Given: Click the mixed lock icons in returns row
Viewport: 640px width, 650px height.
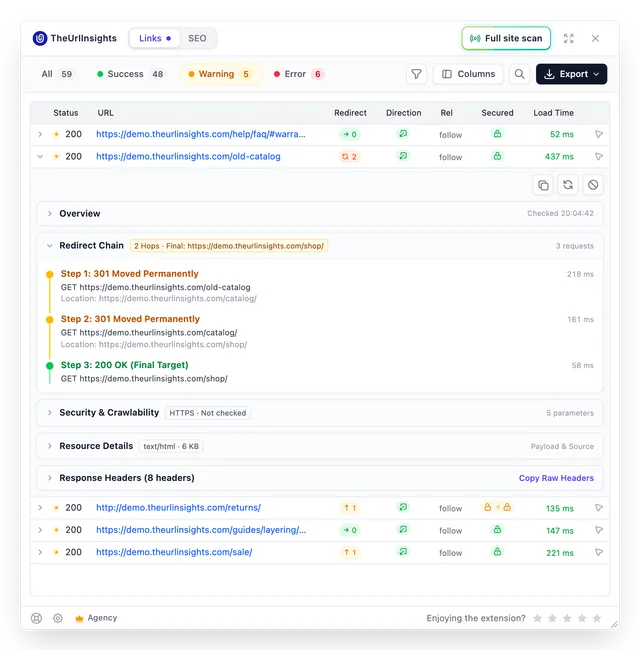Looking at the screenshot, I should click(x=497, y=507).
